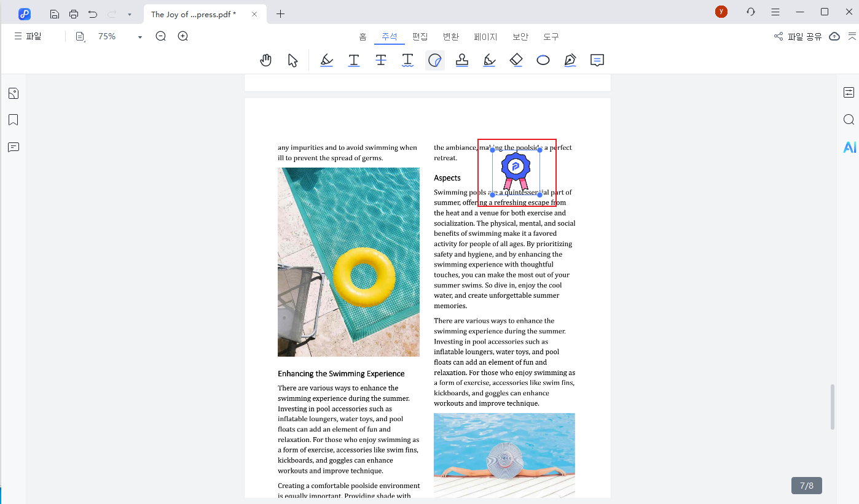Open the bookmarks sidebar panel
Screen dimensions: 859x504
coord(14,120)
